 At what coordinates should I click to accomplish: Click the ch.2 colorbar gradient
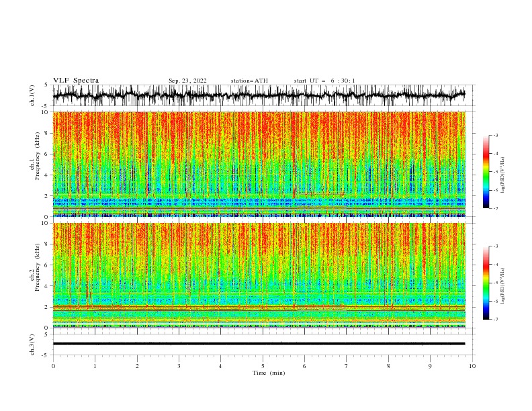point(486,283)
